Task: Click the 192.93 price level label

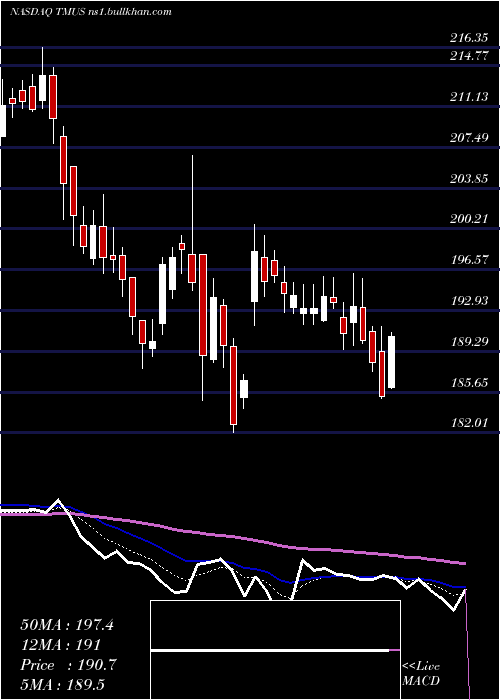Action: [468, 300]
